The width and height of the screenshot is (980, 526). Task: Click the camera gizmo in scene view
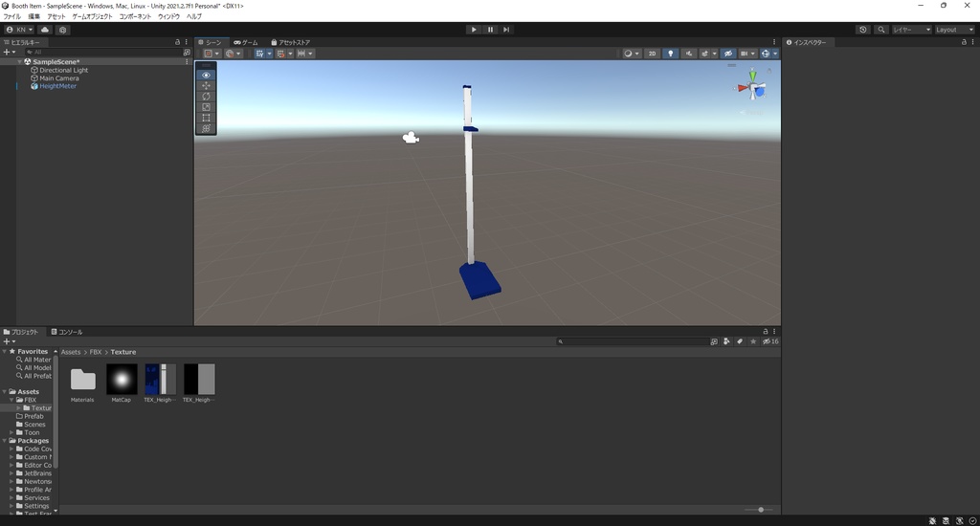click(x=411, y=138)
